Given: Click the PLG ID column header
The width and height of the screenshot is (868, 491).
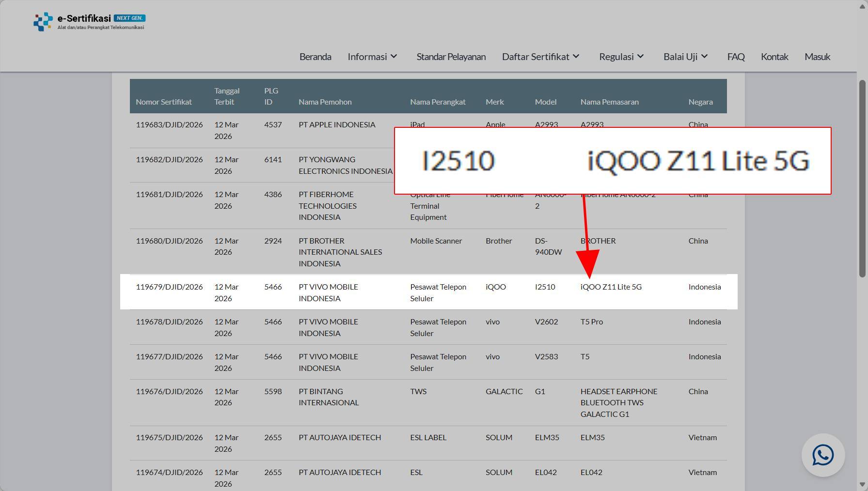Looking at the screenshot, I should click(271, 96).
